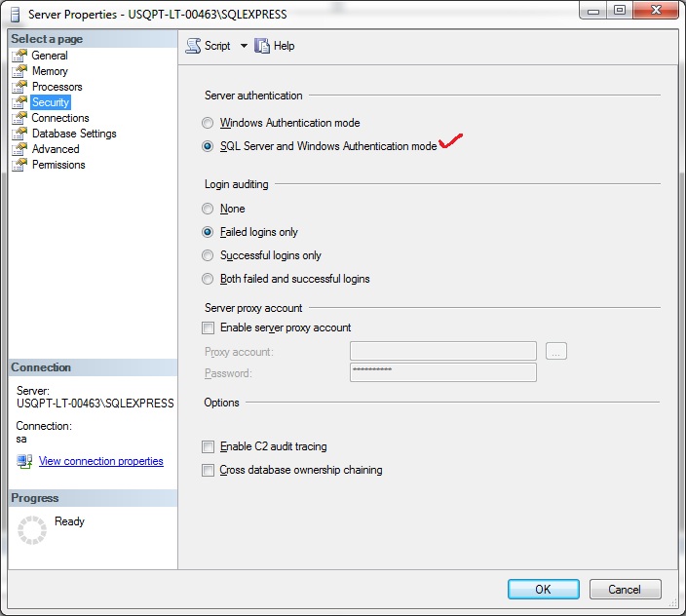Click the Help toolbar button
The image size is (686, 616).
click(275, 46)
